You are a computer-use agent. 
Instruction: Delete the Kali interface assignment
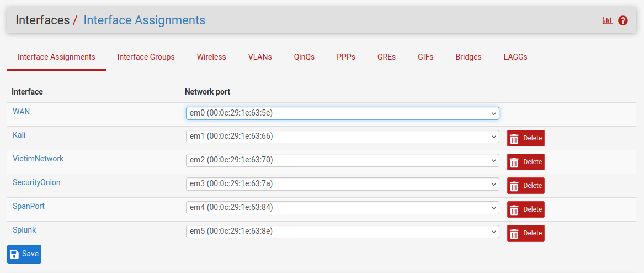(525, 138)
